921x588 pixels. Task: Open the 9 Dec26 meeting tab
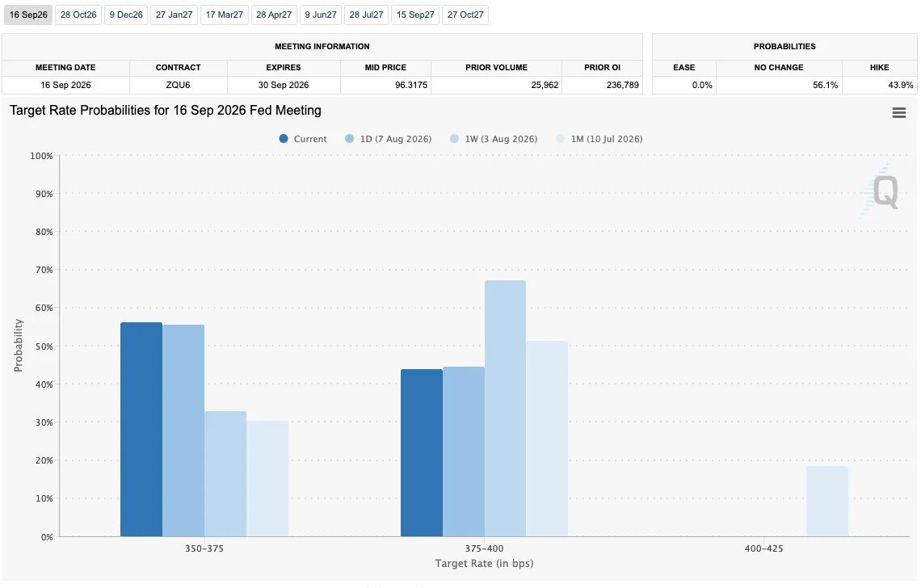tap(126, 15)
